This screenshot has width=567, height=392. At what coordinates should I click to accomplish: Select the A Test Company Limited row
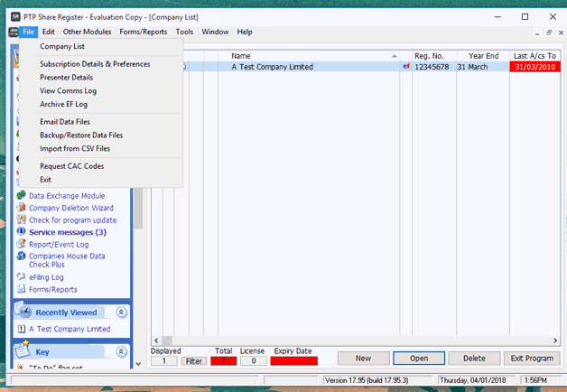coord(356,67)
